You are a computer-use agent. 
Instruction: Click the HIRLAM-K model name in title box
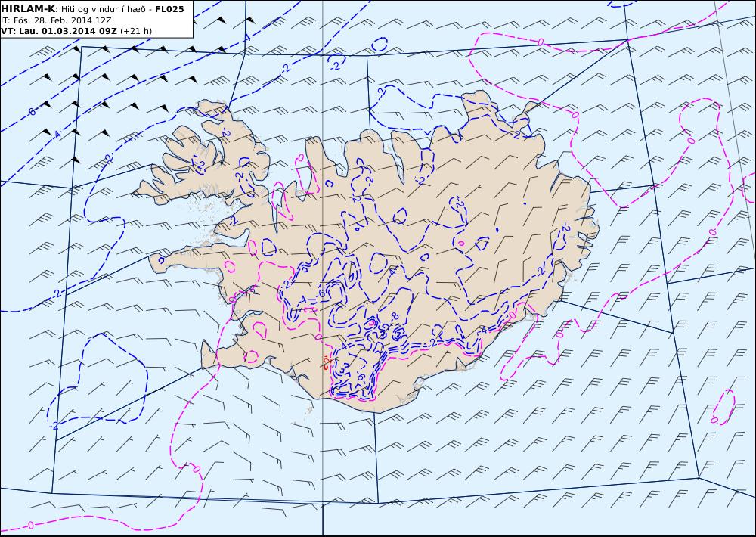click(x=28, y=9)
